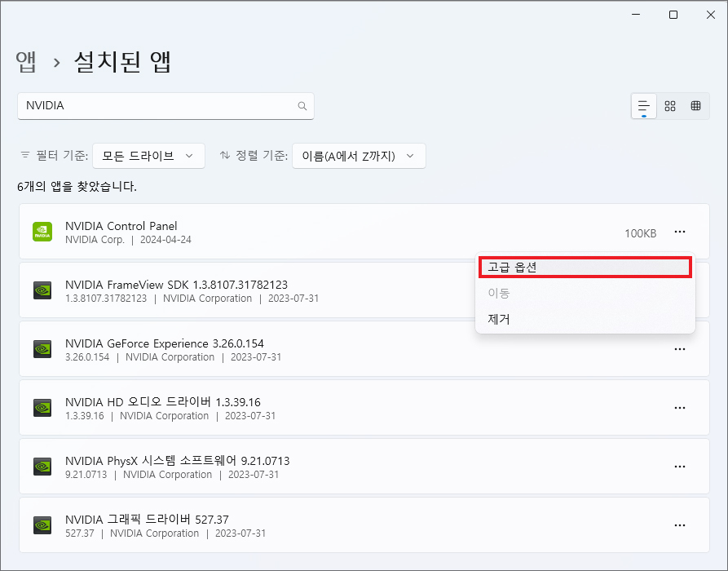The height and width of the screenshot is (571, 728).
Task: Click the 100KB size value
Action: click(x=640, y=233)
